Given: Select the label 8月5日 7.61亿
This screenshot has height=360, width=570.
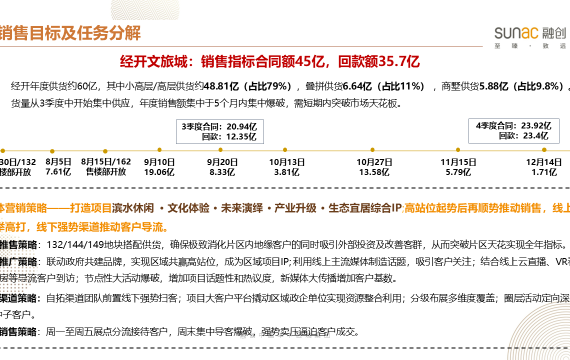Looking at the screenshot, I should [x=58, y=167].
